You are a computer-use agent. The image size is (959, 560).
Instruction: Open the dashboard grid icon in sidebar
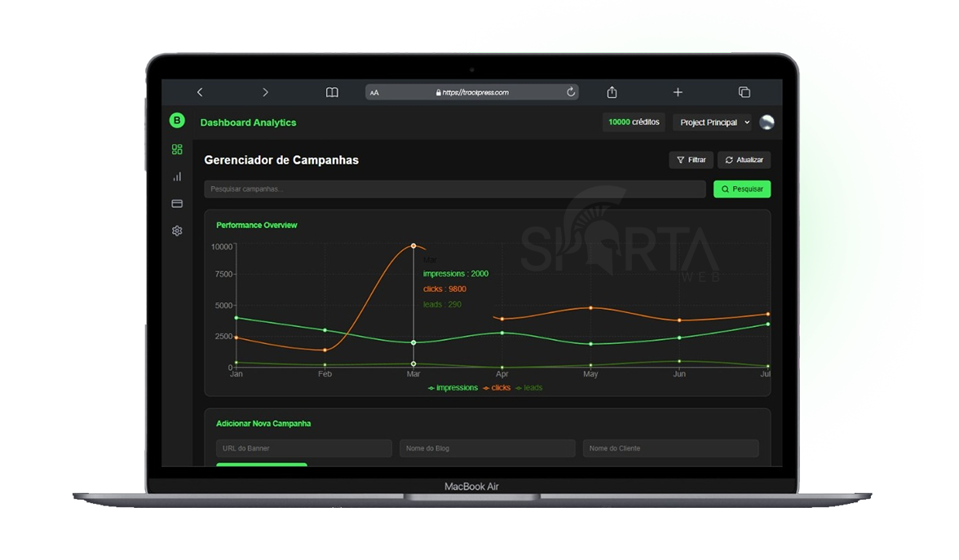coord(177,149)
